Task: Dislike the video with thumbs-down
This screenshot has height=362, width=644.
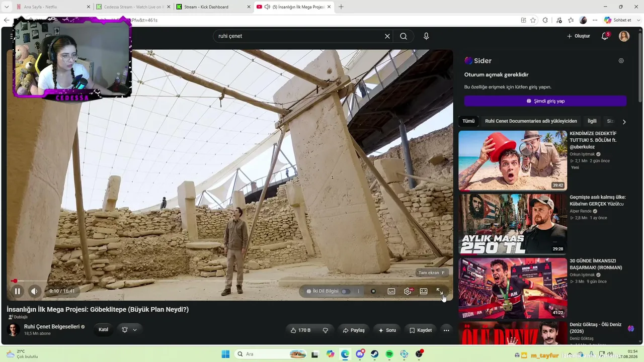Action: pos(326,330)
